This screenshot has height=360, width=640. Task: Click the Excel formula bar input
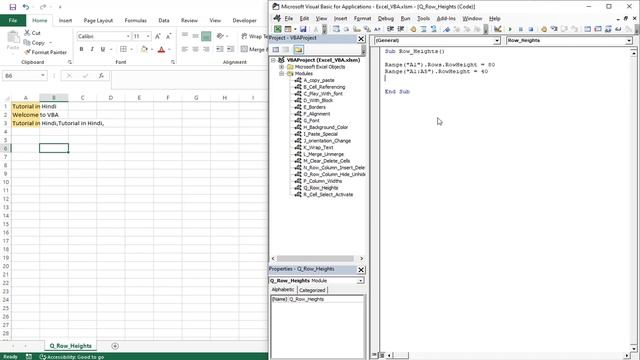tap(189, 80)
